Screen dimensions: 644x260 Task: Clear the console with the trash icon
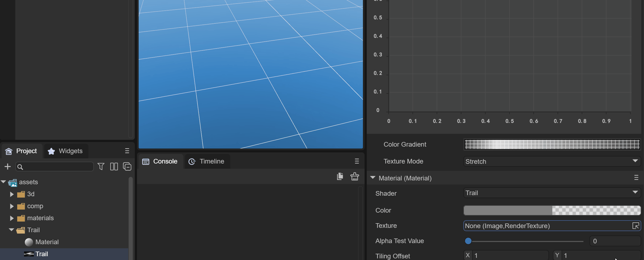[x=355, y=177]
